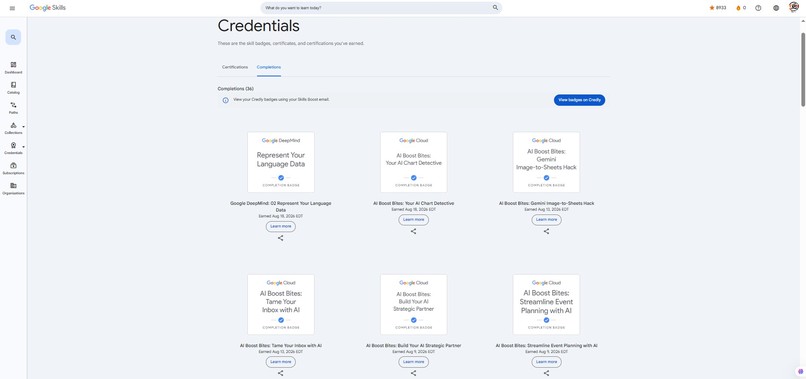The image size is (806, 379).
Task: Select the Completions tab
Action: tap(269, 67)
